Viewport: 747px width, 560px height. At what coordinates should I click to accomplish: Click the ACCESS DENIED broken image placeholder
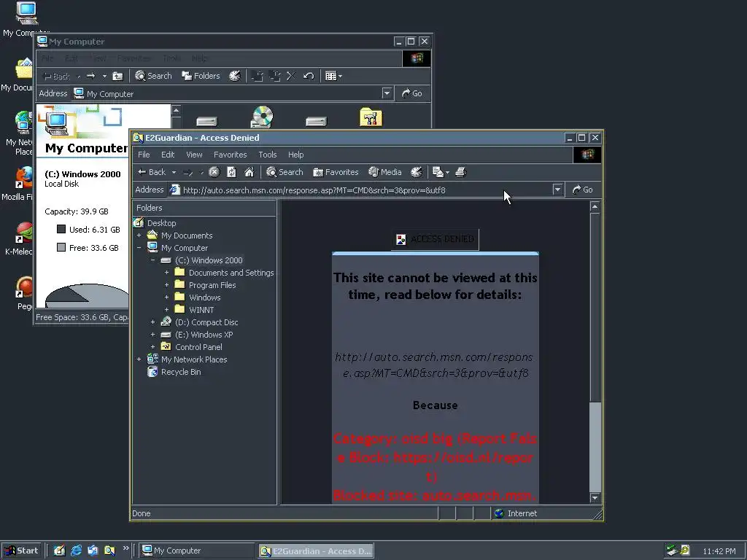[x=435, y=239]
